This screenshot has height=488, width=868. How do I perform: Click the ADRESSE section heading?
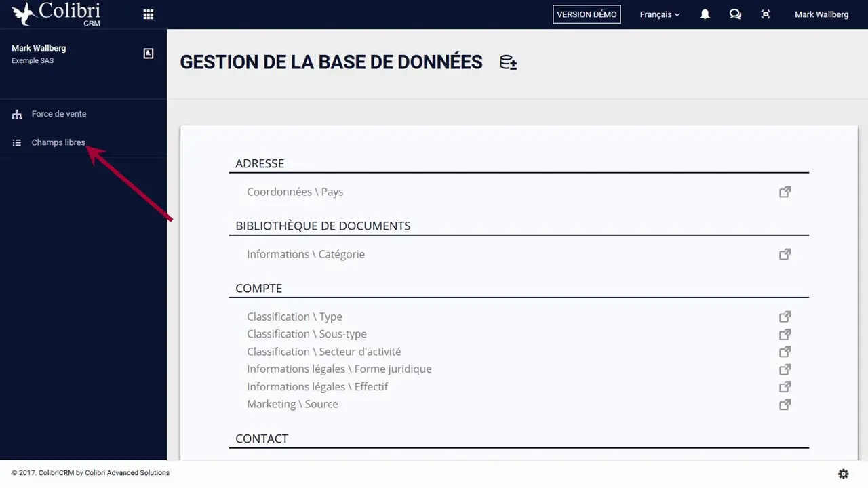(x=260, y=163)
